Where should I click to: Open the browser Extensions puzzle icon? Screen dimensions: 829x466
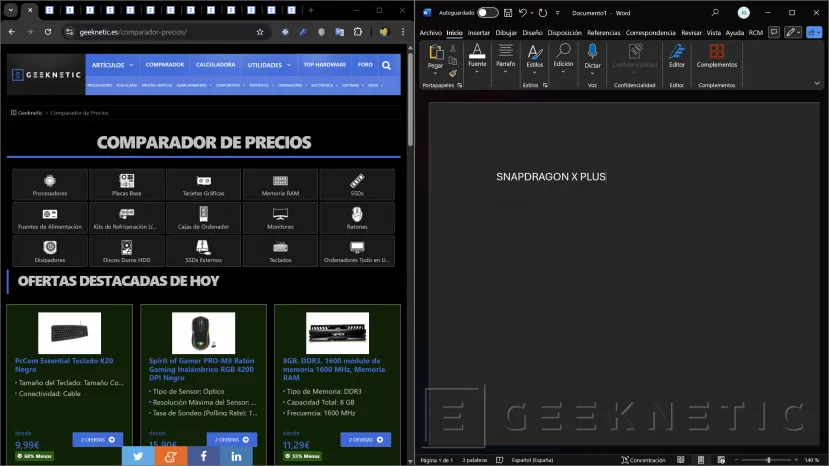pyautogui.click(x=358, y=32)
